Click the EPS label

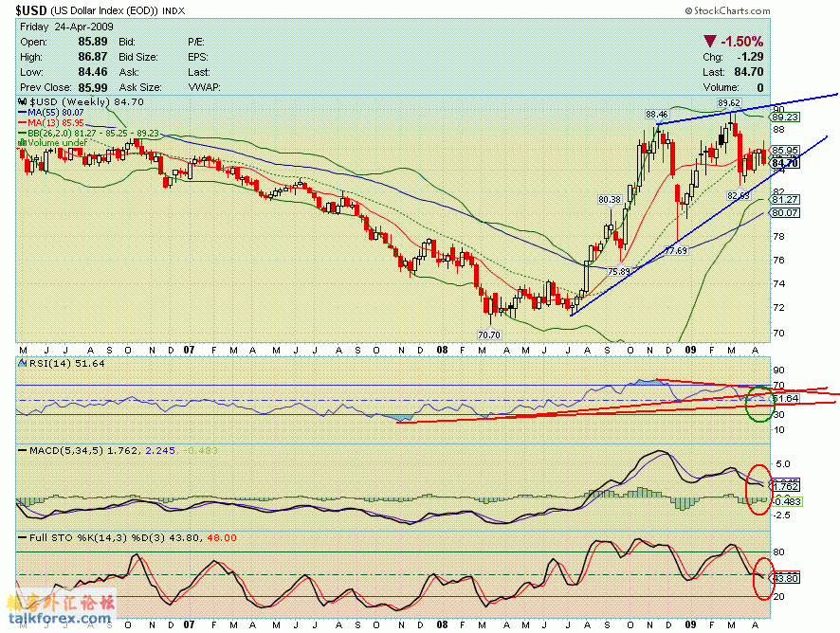pyautogui.click(x=198, y=57)
